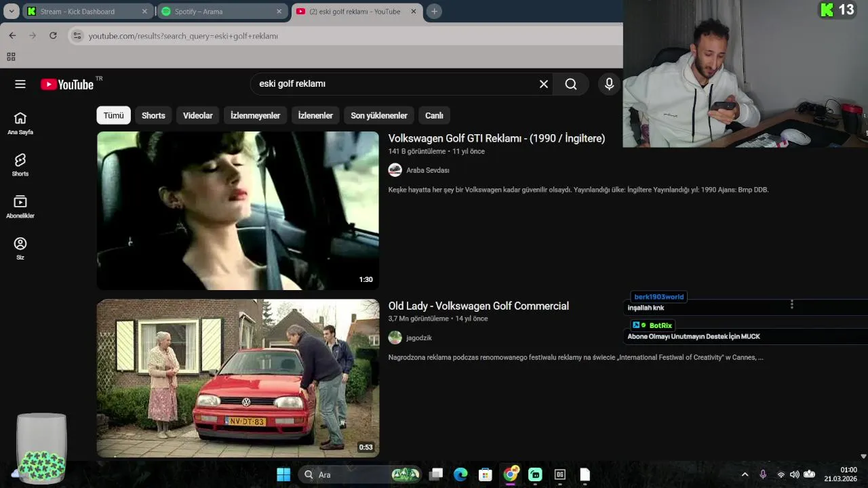Play the Old Lady commercial thumbnail
This screenshot has height=488, width=868.
pos(238,378)
